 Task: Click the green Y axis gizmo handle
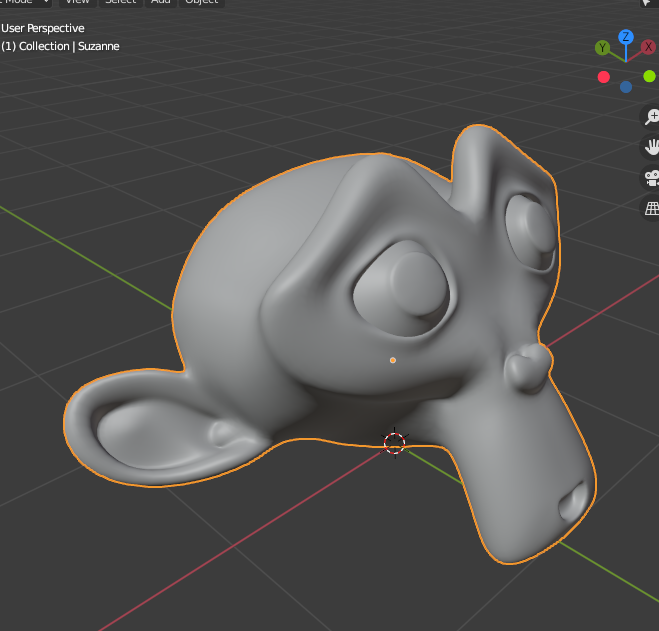click(603, 48)
